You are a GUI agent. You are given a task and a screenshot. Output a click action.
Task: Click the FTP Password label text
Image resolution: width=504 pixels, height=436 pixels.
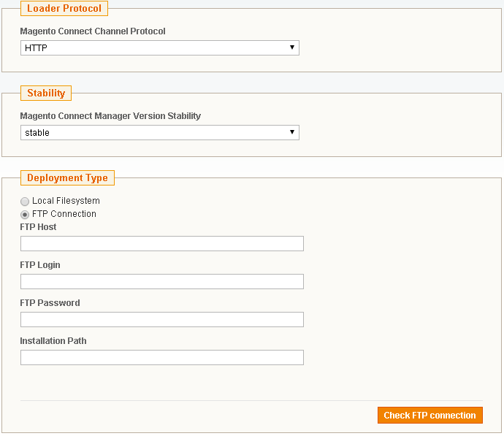pyautogui.click(x=50, y=303)
